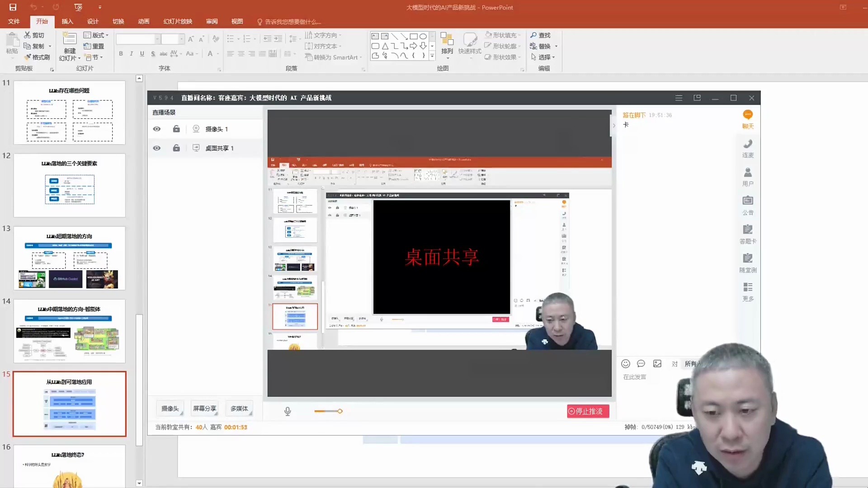Click the 连麦 phone icon in the sidebar
This screenshot has height=488, width=868.
point(748,144)
